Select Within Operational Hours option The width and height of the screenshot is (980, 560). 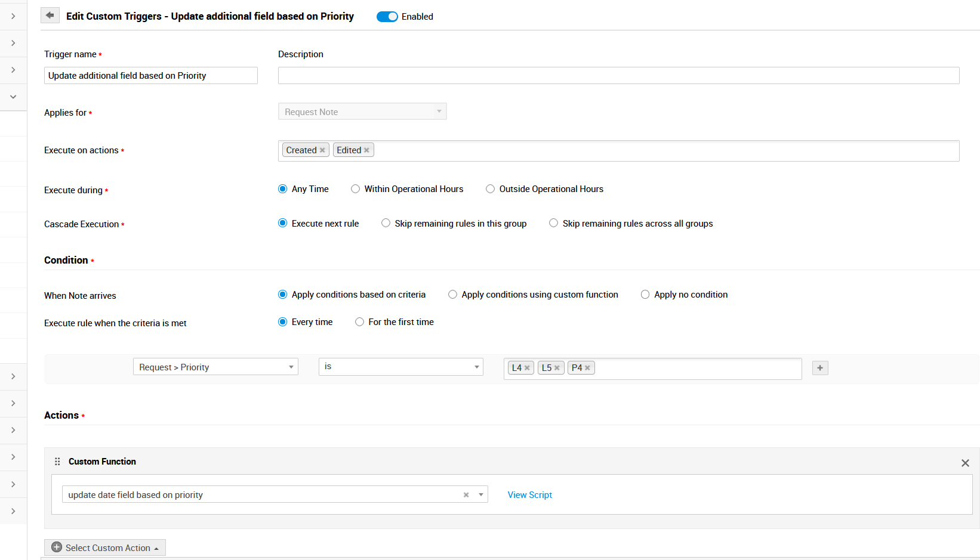(x=356, y=189)
